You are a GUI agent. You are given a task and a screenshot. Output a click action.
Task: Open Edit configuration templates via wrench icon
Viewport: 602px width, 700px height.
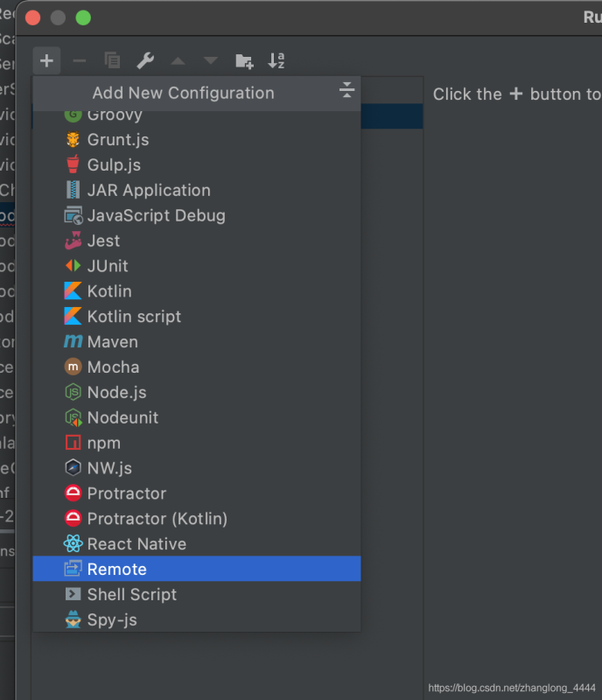(x=145, y=60)
